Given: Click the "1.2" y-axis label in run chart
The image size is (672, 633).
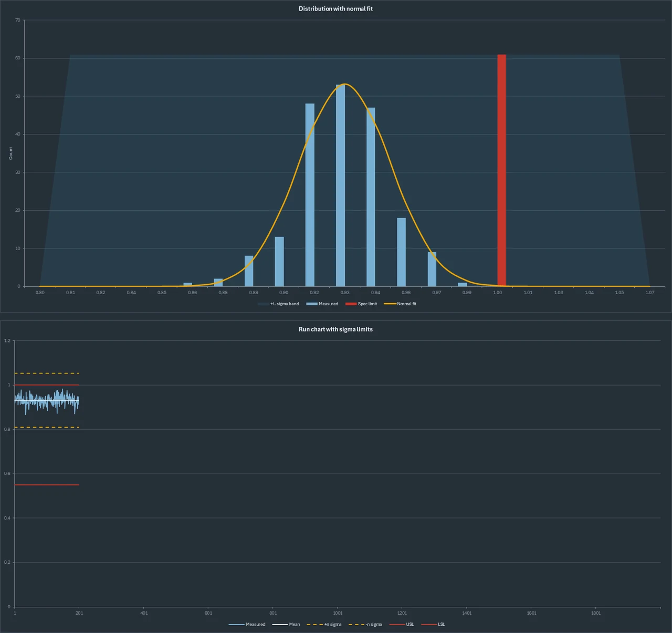Looking at the screenshot, I should pyautogui.click(x=7, y=341).
